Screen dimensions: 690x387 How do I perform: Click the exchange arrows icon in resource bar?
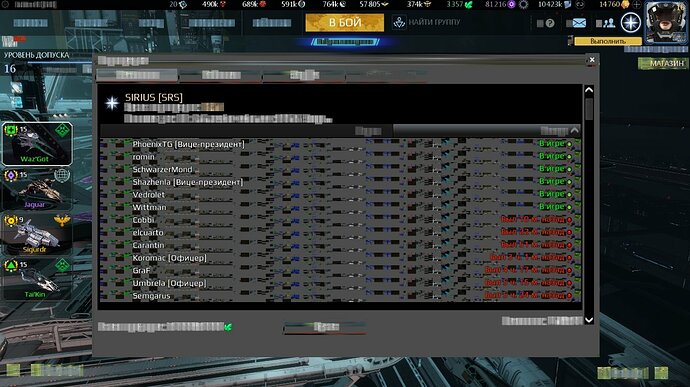click(x=580, y=4)
